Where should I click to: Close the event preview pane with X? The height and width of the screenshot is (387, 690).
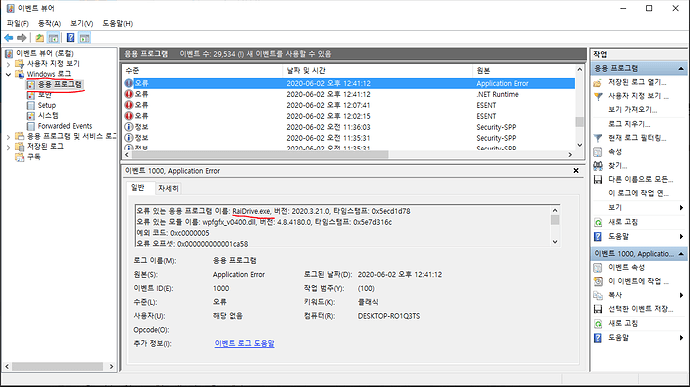tap(576, 171)
